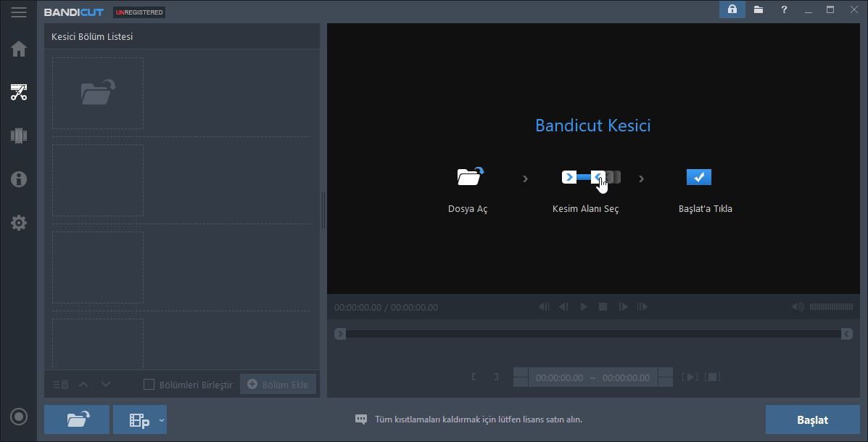This screenshot has height=442, width=868.
Task: Click the Başlat'a Tıkla label
Action: pos(706,209)
